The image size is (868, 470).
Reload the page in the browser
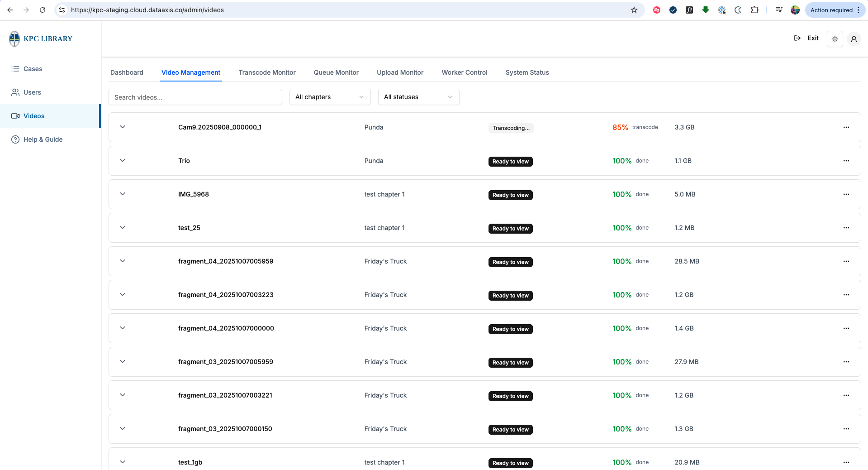pyautogui.click(x=43, y=10)
